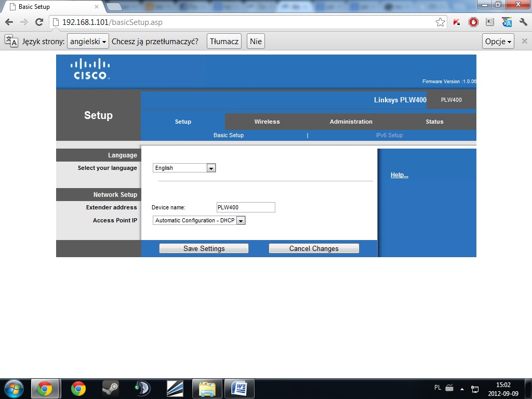Open Chrome wrench settings menu
The height and width of the screenshot is (399, 532).
pyautogui.click(x=523, y=22)
